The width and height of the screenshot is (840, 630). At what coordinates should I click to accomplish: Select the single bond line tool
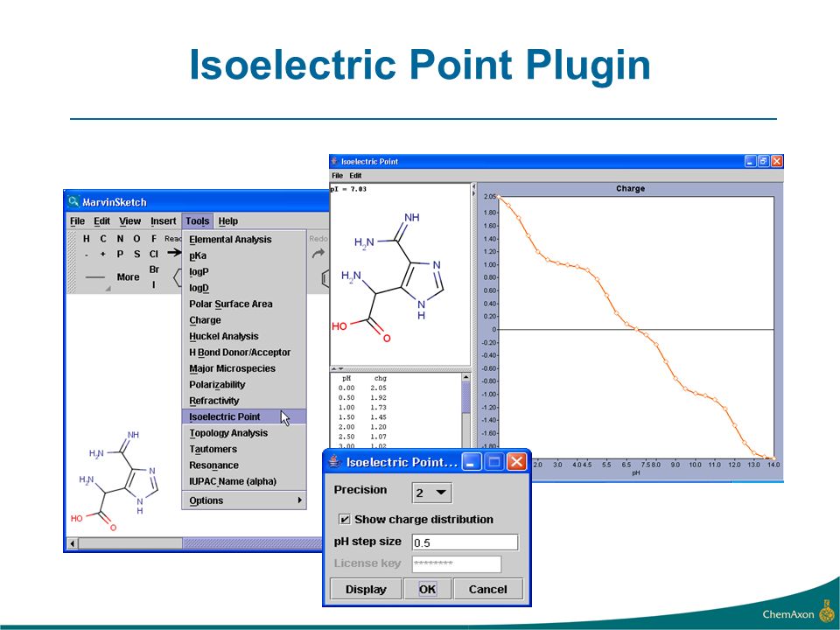(95, 277)
